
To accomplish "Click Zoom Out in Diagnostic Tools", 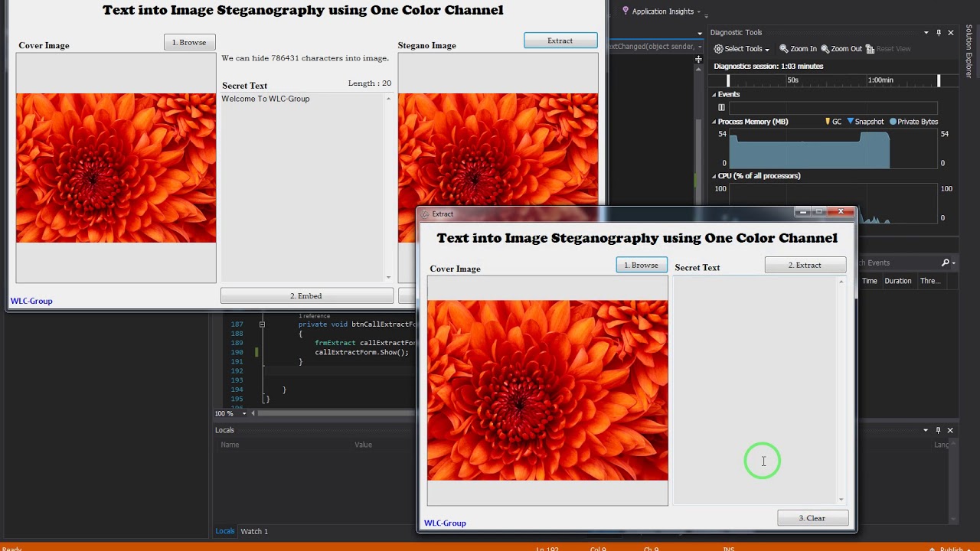I will tap(841, 49).
